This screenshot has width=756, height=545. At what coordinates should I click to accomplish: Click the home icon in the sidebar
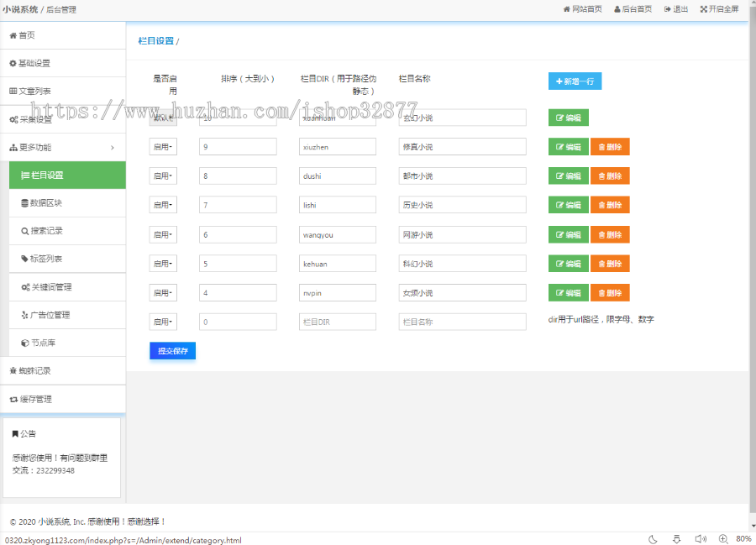[13, 35]
